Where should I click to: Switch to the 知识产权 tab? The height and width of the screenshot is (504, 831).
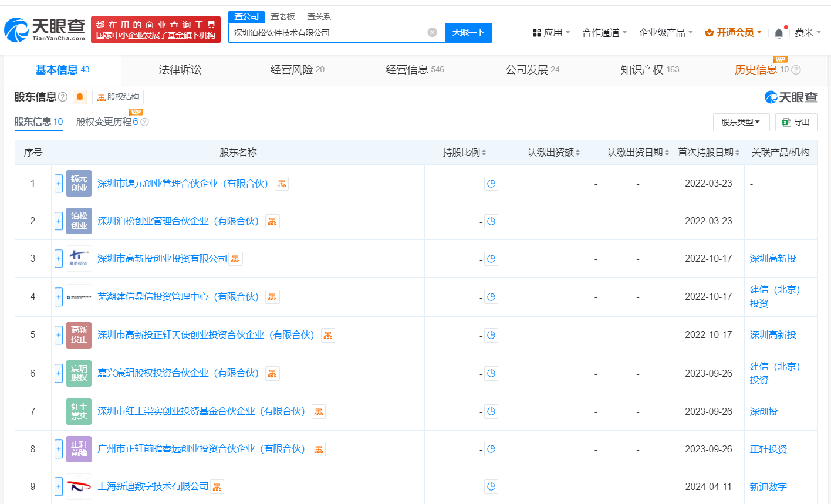[650, 70]
